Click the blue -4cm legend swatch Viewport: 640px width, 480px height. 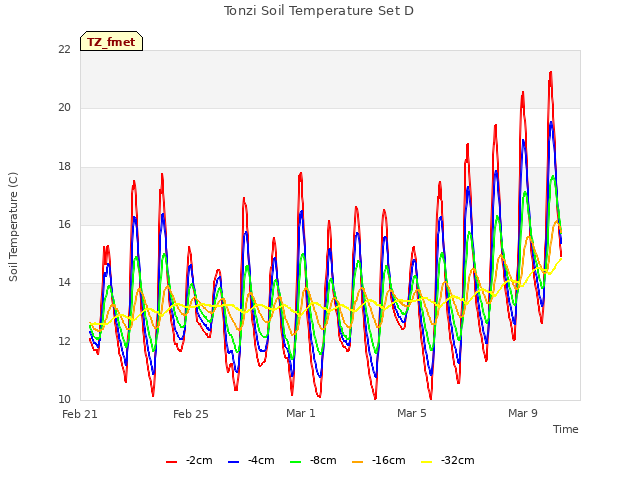[233, 462]
